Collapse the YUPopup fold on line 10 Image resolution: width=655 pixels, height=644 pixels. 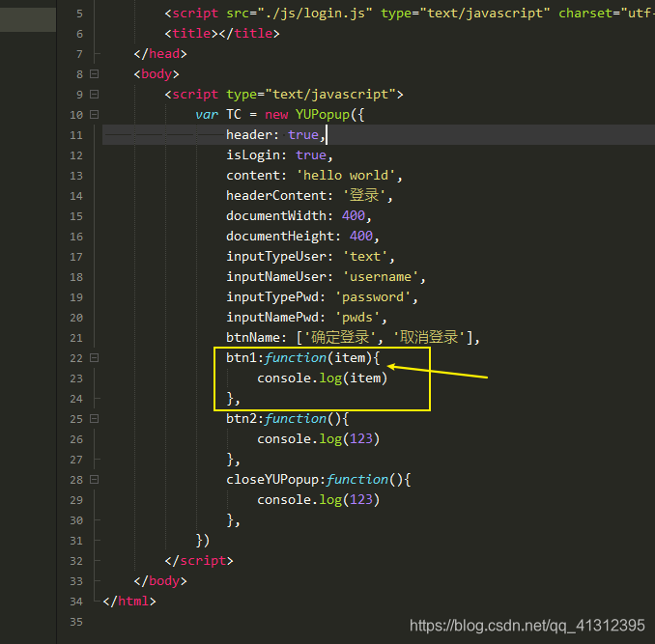click(x=95, y=114)
